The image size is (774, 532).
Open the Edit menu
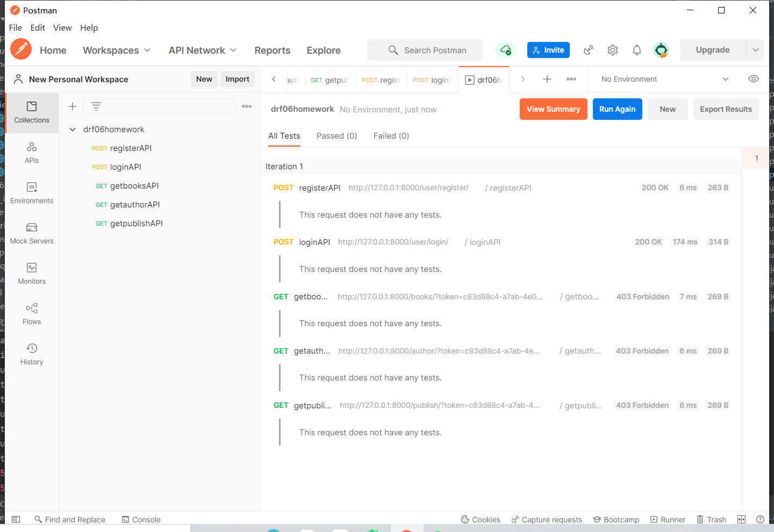tap(38, 27)
